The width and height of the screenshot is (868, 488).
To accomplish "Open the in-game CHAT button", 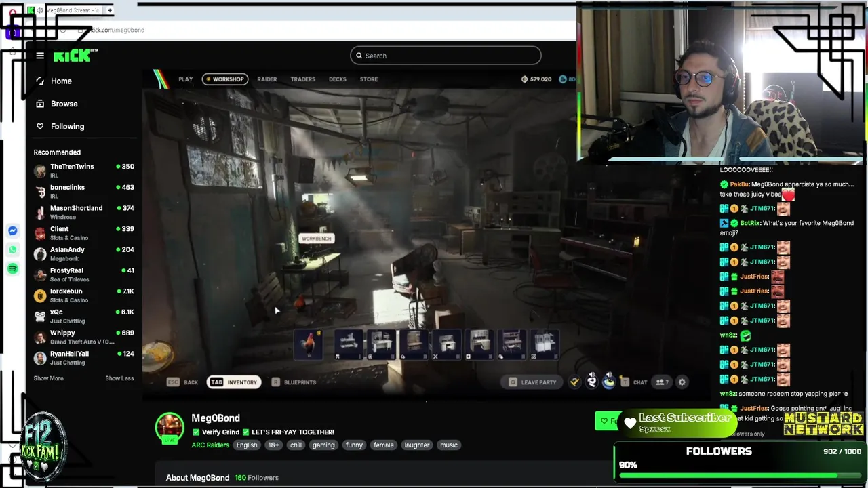I will pyautogui.click(x=635, y=382).
